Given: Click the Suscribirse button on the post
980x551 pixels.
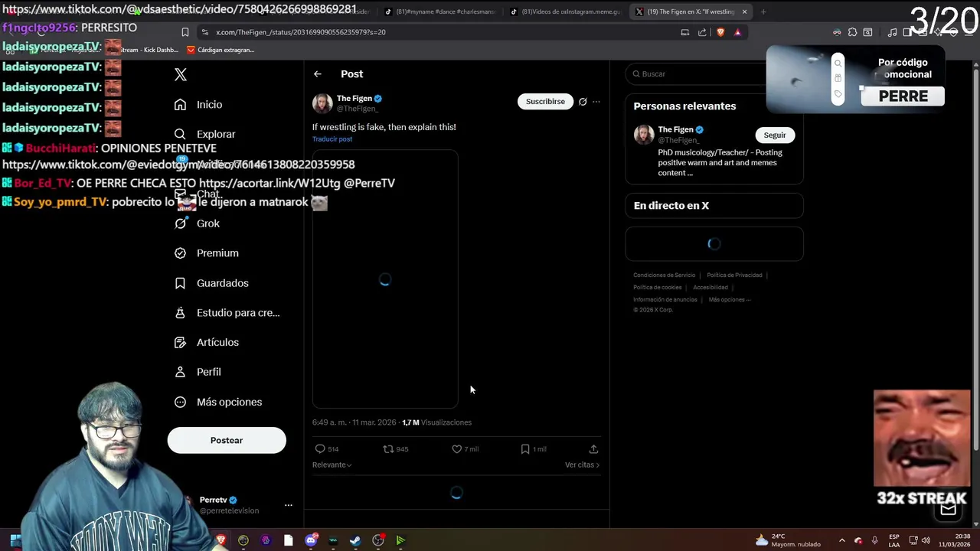Looking at the screenshot, I should (545, 101).
